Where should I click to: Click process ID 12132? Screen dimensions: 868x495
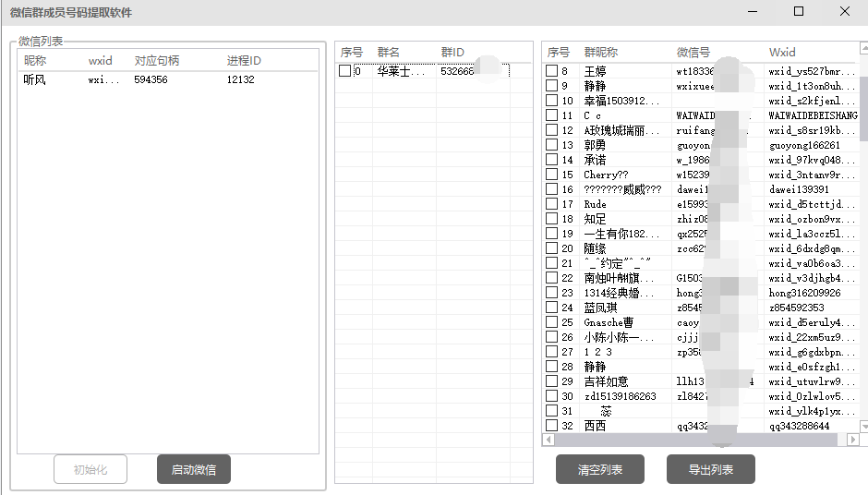240,79
